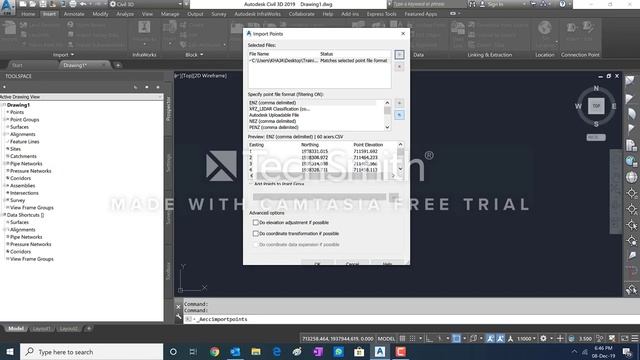This screenshot has width=640, height=360.
Task: Click Help in Import Points dialog
Action: (x=387, y=263)
